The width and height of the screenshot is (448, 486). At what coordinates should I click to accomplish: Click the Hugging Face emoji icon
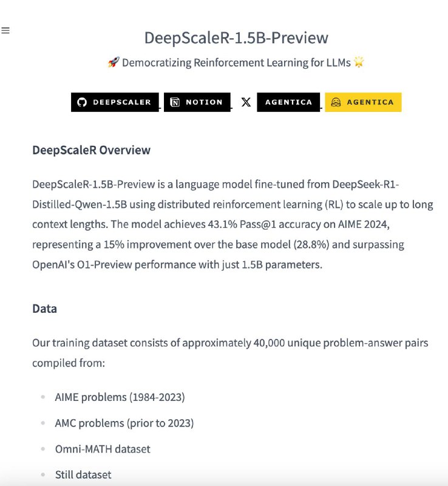(x=336, y=102)
